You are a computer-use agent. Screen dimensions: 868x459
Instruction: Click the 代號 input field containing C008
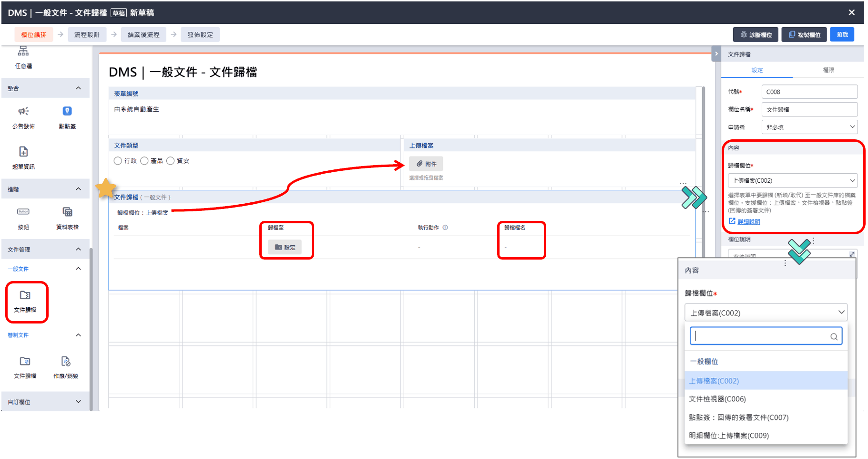[x=809, y=92]
